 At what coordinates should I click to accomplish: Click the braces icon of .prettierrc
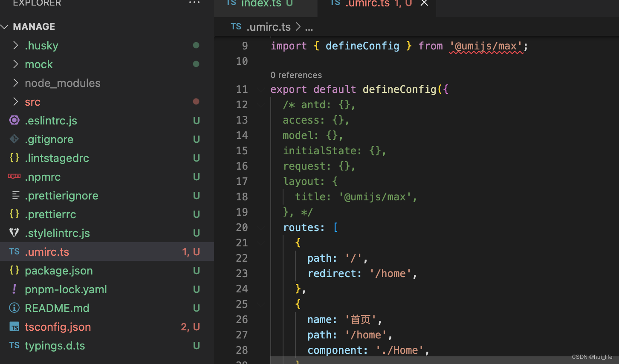tap(14, 214)
